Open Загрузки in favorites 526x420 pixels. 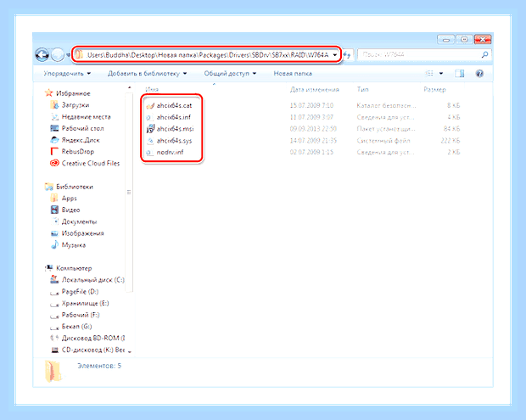click(x=76, y=105)
